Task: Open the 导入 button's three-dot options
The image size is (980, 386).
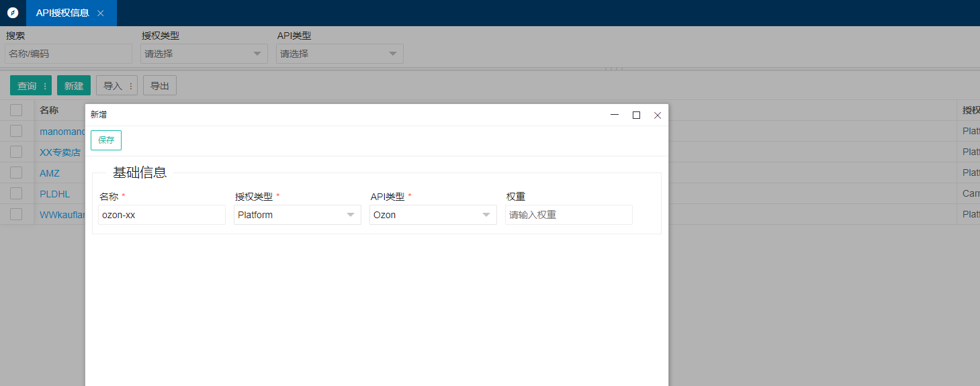Action: pyautogui.click(x=131, y=86)
